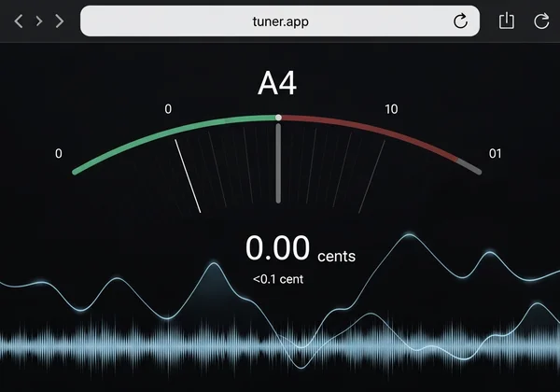Reload page using icon inside address bar
The image size is (560, 392).
coord(460,21)
